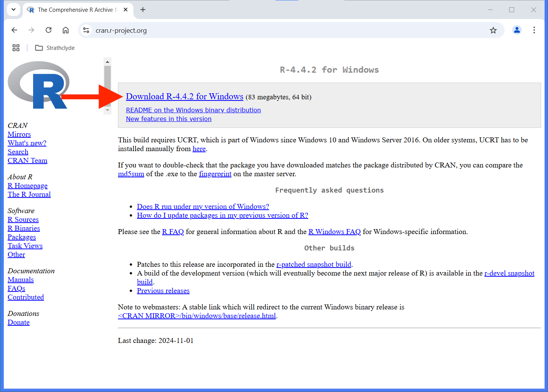Open the CRAN MIRROR release.html link

pos(197,316)
